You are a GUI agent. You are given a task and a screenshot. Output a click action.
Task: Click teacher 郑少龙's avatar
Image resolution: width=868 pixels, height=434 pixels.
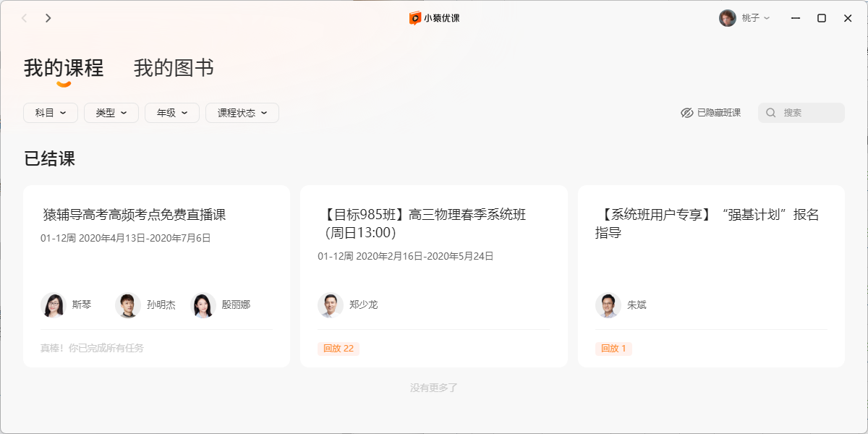(331, 305)
